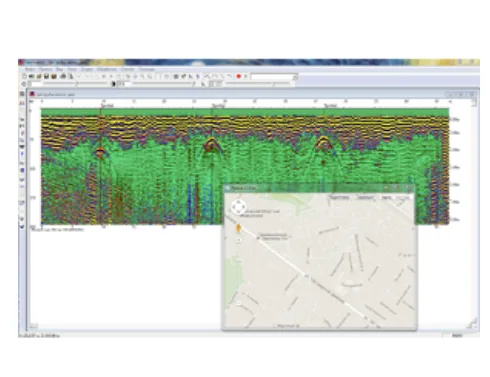Viewport: 490px width, 377px height.
Task: Click the yellow open folder toolbar icon
Action: tap(39, 76)
